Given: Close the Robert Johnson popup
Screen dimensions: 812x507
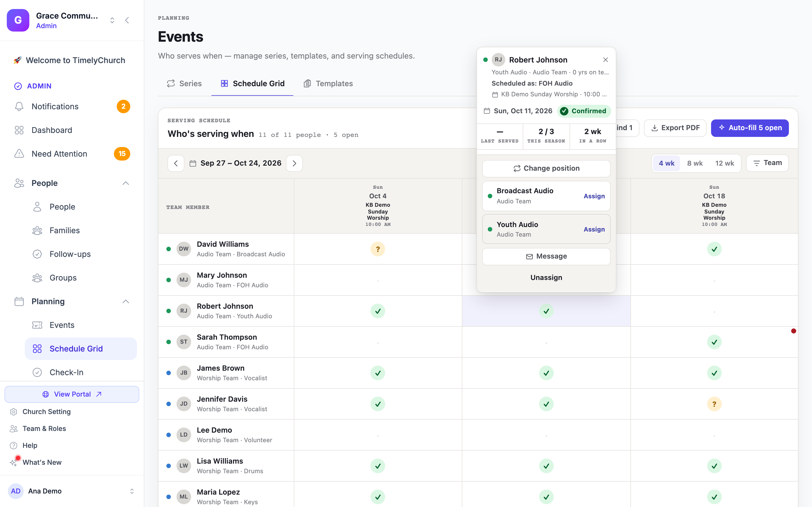Looking at the screenshot, I should click(605, 60).
